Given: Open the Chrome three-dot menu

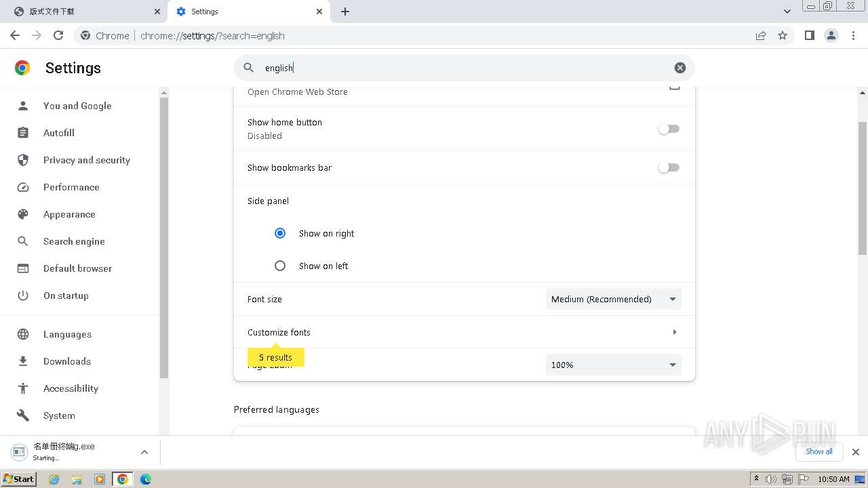Looking at the screenshot, I should (854, 35).
